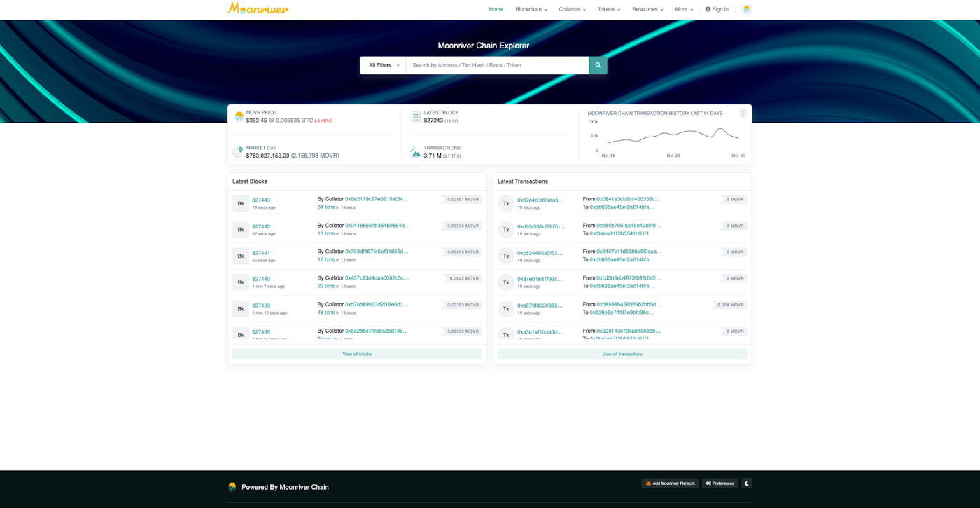Click the Moonriver network icon in the top-right navbar
This screenshot has width=980, height=508.
click(746, 9)
